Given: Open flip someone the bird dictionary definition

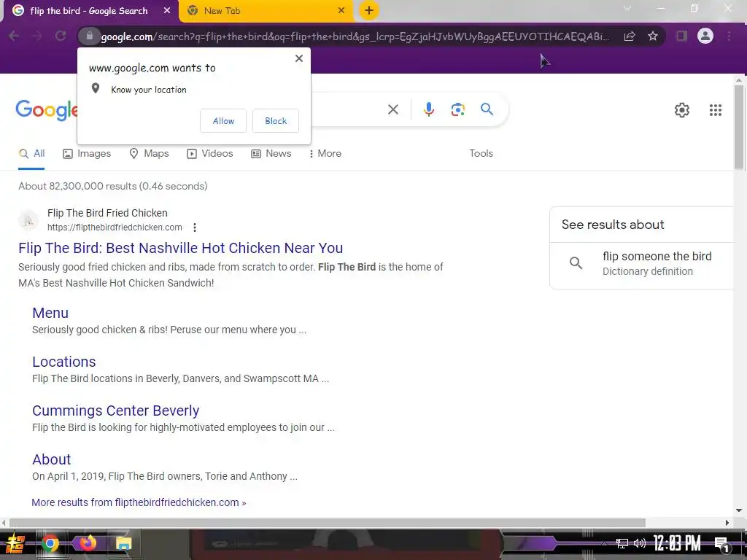Looking at the screenshot, I should [x=640, y=263].
